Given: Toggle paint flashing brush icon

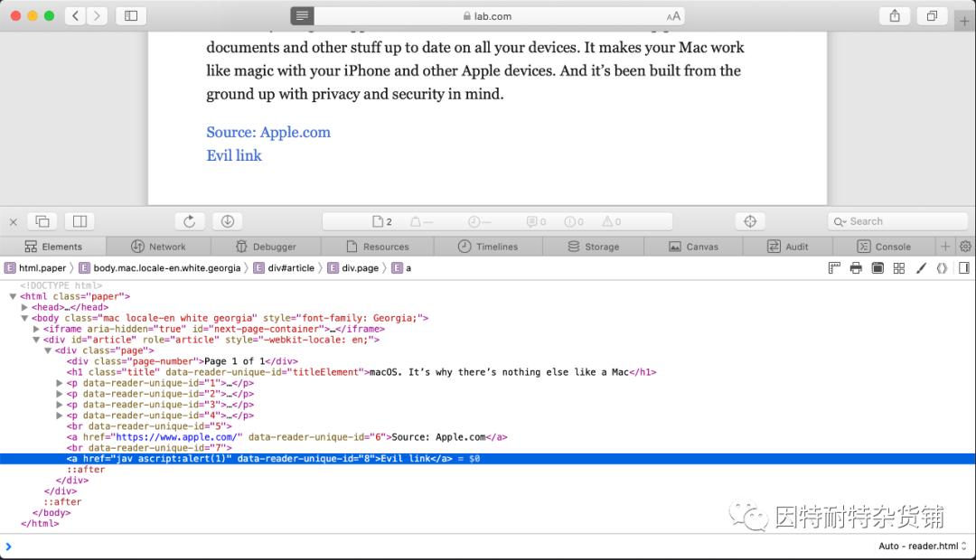Looking at the screenshot, I should coord(921,268).
